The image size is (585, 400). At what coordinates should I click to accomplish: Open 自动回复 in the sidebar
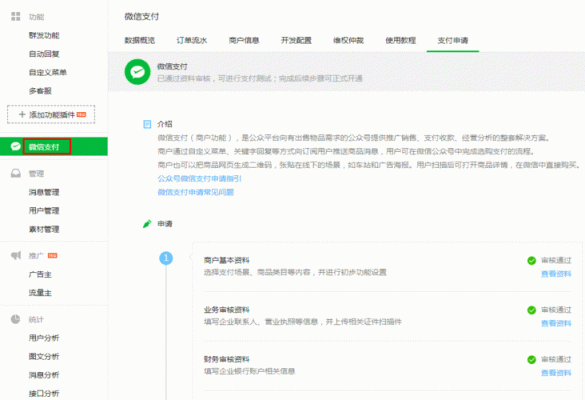pyautogui.click(x=44, y=54)
